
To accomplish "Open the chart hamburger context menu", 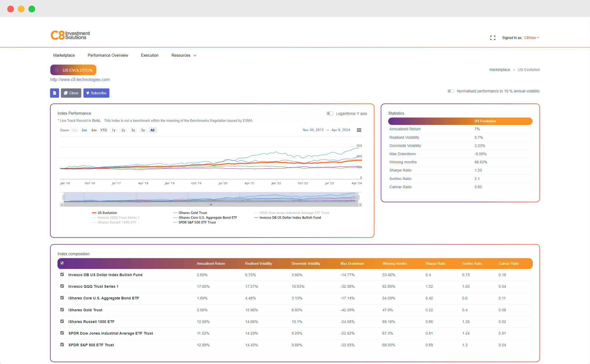I will tap(359, 130).
